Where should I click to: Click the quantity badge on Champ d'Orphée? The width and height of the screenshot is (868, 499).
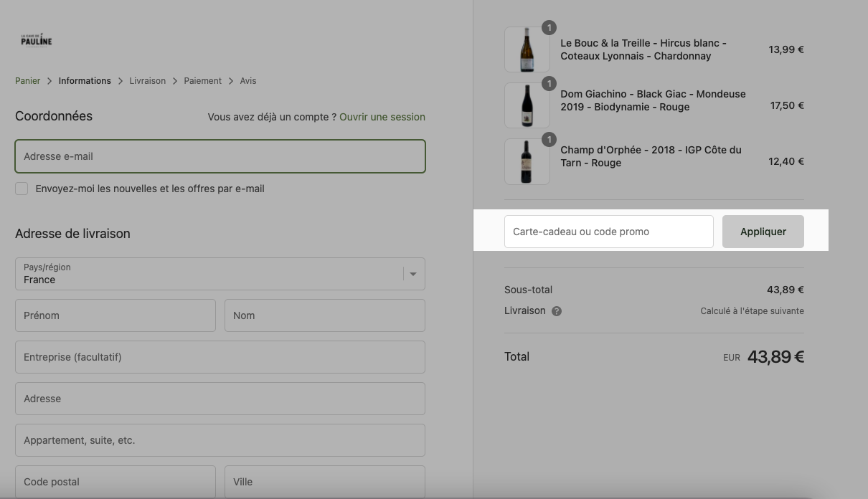549,140
